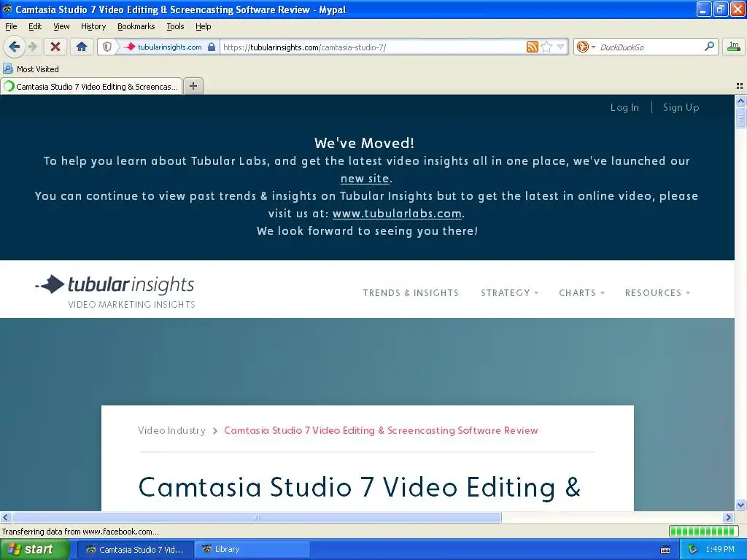Open the File menu

11,26
